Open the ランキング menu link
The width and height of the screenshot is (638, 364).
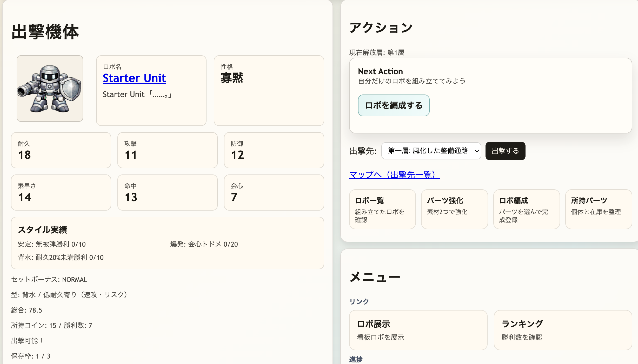pos(563,330)
